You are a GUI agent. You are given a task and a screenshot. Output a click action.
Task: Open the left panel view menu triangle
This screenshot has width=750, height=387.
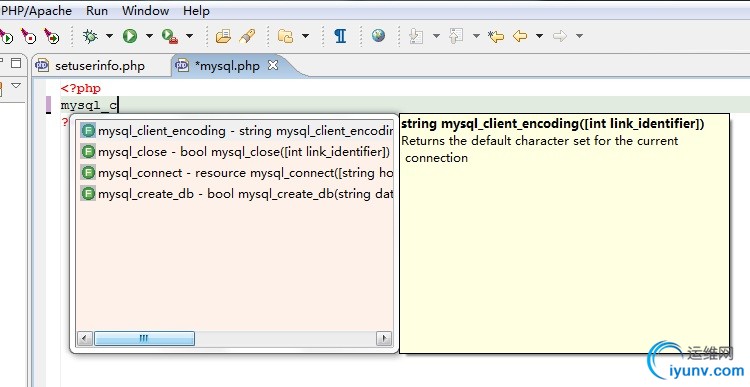[16, 86]
